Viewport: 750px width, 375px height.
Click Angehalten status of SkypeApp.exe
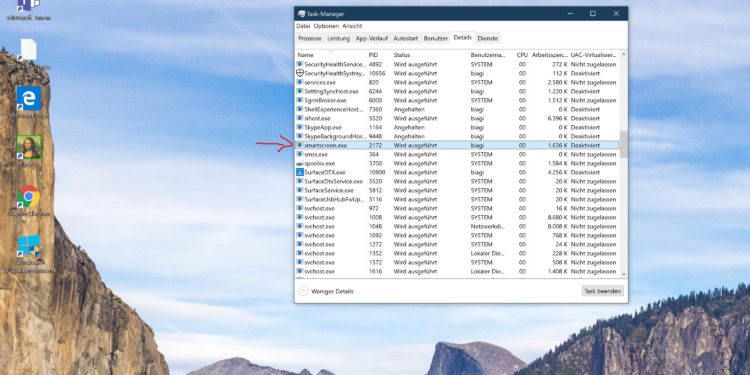click(x=409, y=127)
